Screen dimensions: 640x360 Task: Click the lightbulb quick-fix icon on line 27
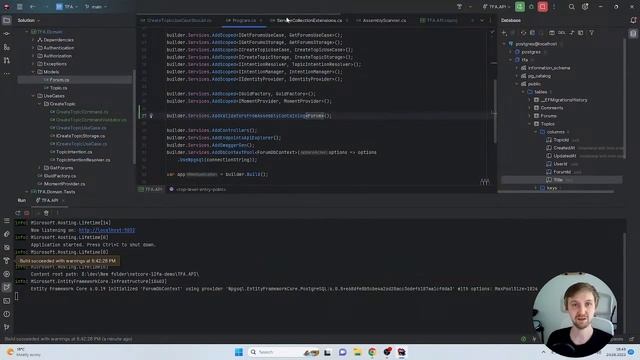coord(151,116)
